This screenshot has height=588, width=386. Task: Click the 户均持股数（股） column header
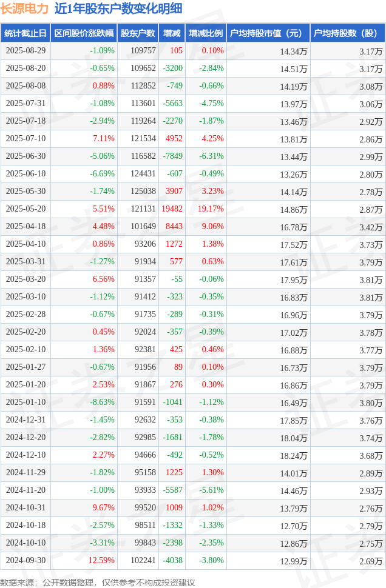pyautogui.click(x=345, y=33)
